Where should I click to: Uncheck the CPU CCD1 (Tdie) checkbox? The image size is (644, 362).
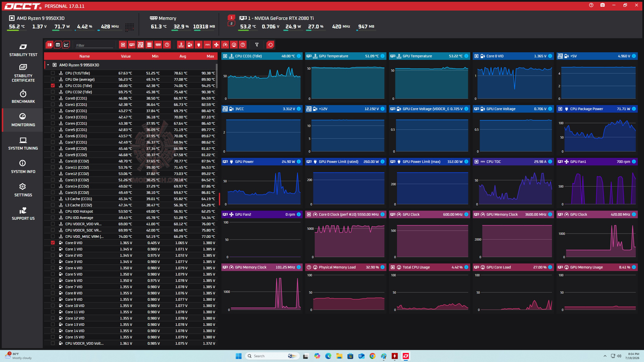click(x=53, y=85)
